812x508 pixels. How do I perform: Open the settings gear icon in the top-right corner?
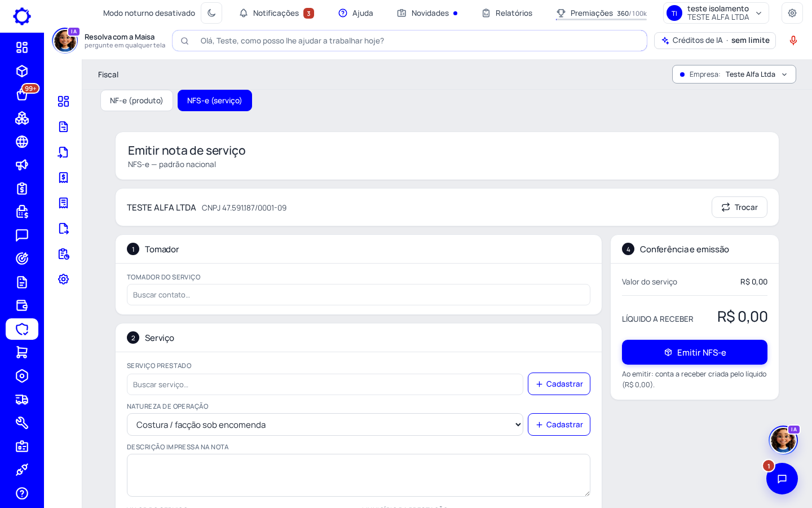(792, 13)
